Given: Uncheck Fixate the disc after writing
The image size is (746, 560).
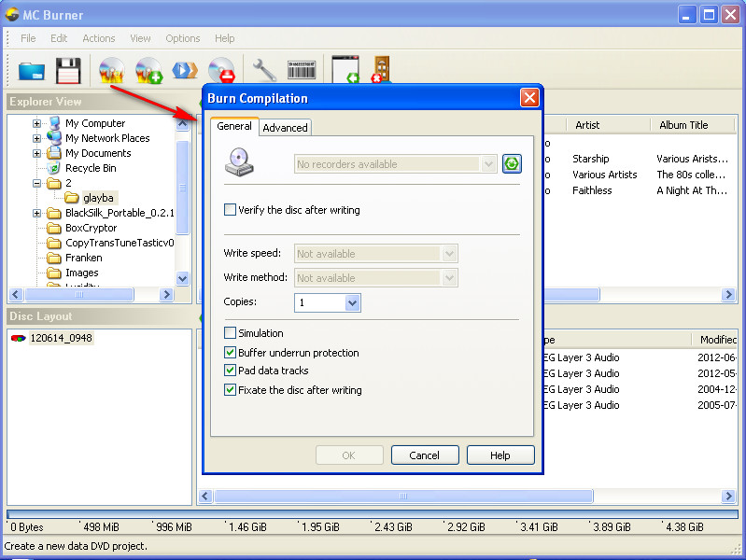Looking at the screenshot, I should [231, 390].
